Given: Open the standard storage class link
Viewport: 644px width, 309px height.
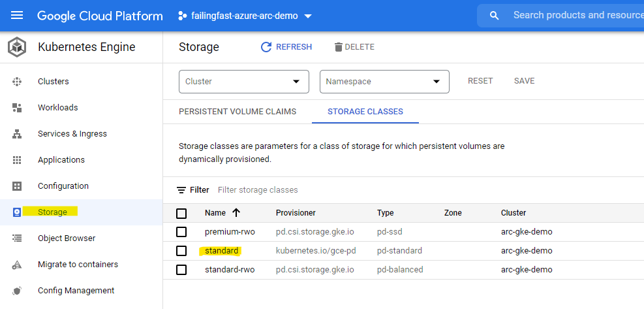Looking at the screenshot, I should 221,251.
